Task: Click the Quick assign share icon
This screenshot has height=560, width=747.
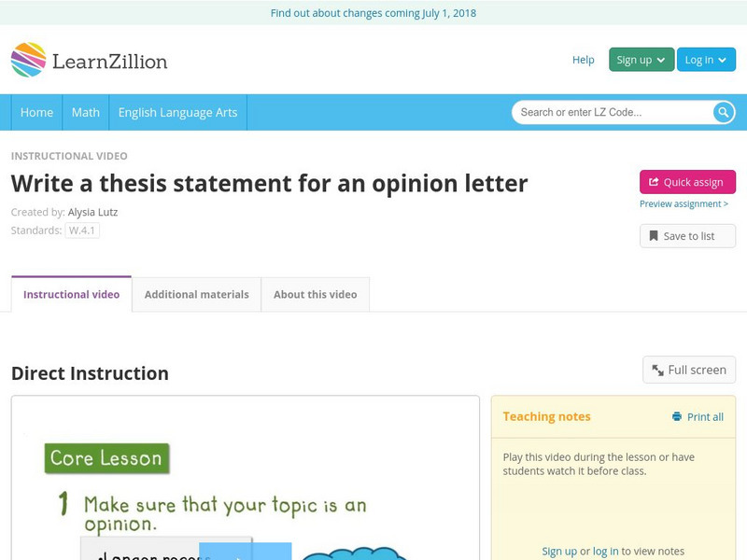Action: pos(654,182)
